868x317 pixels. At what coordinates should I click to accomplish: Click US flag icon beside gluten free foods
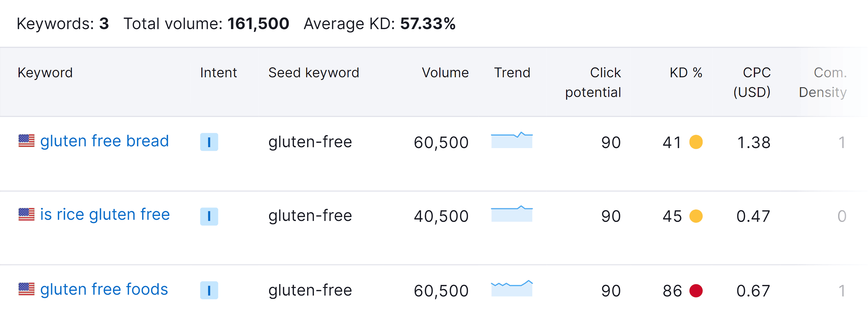[x=26, y=289]
